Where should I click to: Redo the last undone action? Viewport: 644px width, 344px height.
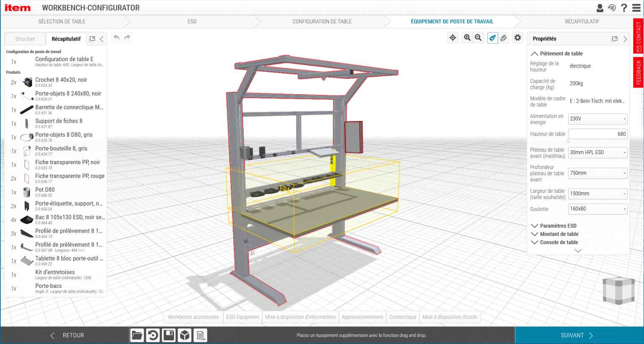click(x=127, y=37)
